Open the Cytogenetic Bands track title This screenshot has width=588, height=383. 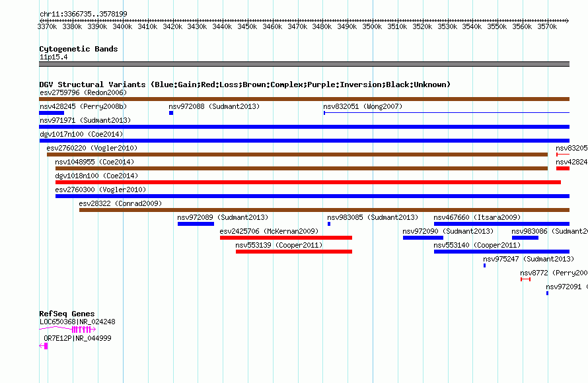[79, 49]
